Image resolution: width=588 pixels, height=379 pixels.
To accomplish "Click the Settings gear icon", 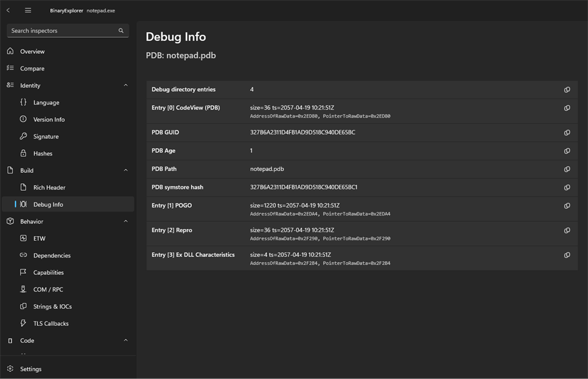I will [x=10, y=368].
